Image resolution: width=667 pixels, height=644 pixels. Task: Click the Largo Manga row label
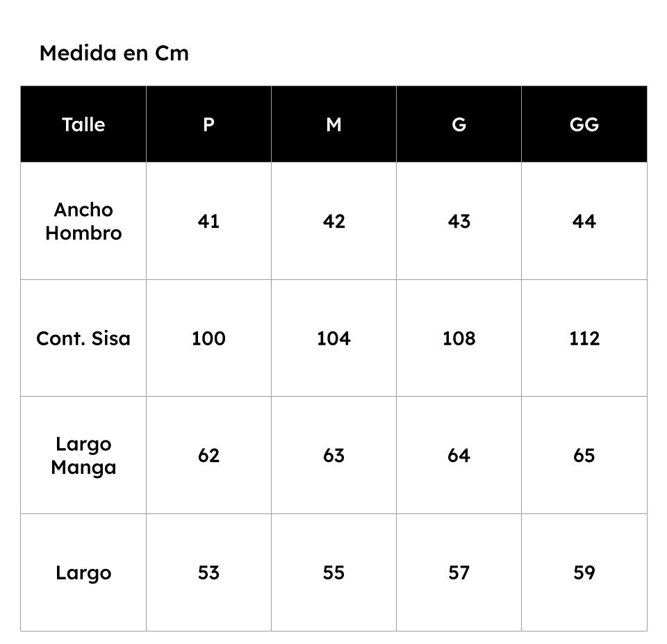[x=83, y=456]
